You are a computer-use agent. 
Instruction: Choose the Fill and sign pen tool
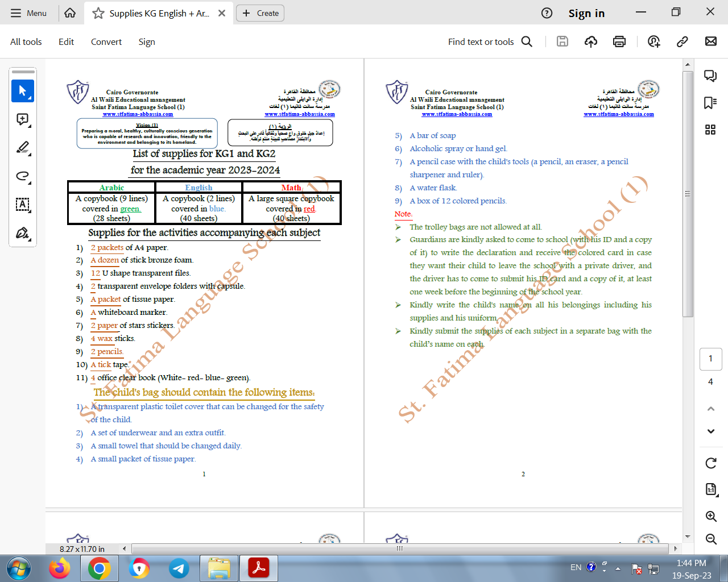pos(23,233)
